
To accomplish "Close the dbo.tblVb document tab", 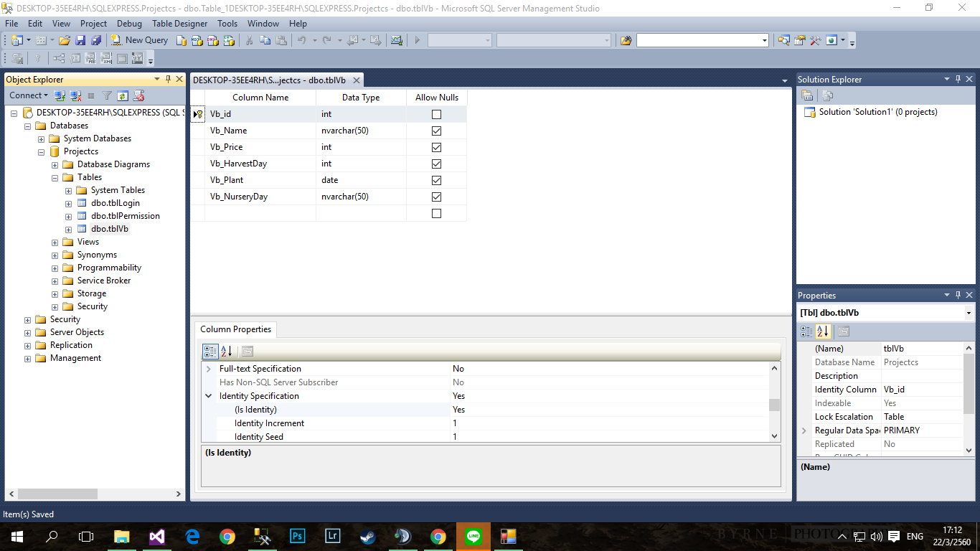I will [357, 80].
